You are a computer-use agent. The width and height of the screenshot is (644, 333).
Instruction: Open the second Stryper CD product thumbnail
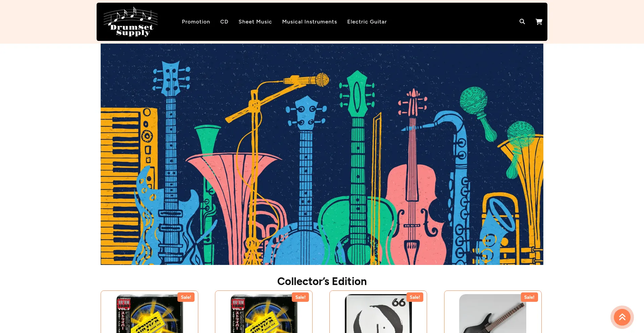(x=264, y=314)
